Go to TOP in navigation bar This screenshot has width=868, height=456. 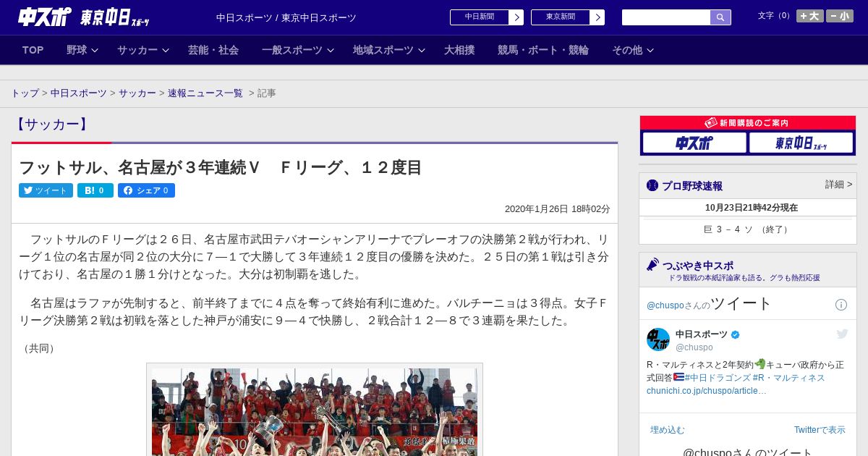tap(33, 50)
